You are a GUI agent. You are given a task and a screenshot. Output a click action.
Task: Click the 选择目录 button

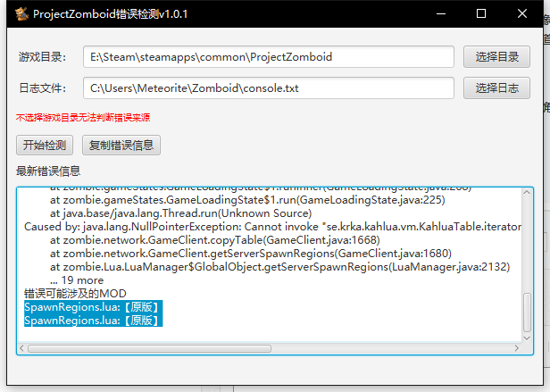pos(496,56)
